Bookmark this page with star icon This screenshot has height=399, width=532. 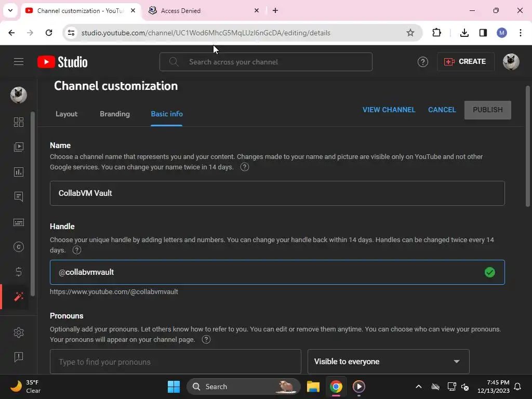point(410,33)
